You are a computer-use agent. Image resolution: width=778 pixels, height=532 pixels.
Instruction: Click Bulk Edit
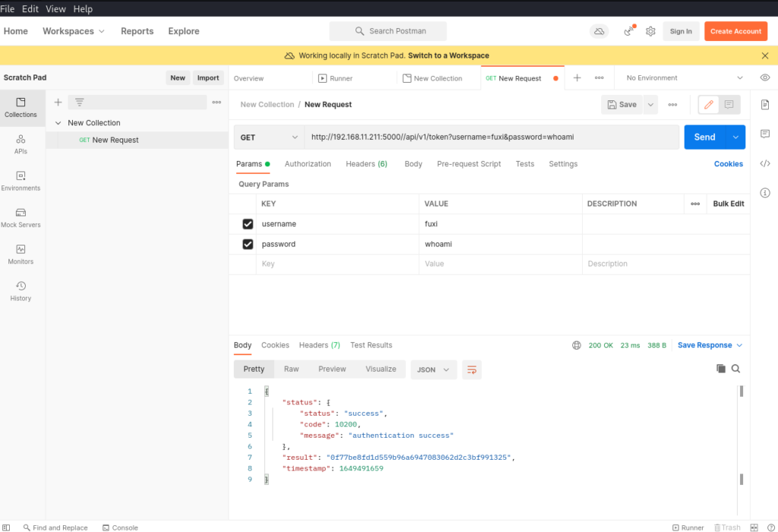pos(729,204)
